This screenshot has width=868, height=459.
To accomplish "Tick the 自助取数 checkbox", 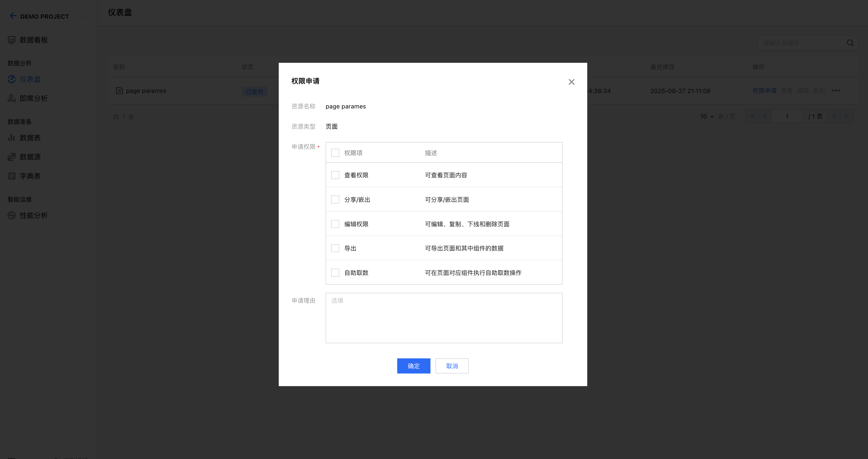I will point(335,272).
